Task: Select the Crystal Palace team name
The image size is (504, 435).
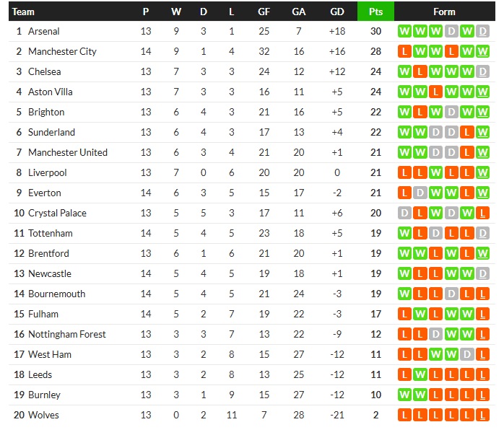Action: pos(57,213)
